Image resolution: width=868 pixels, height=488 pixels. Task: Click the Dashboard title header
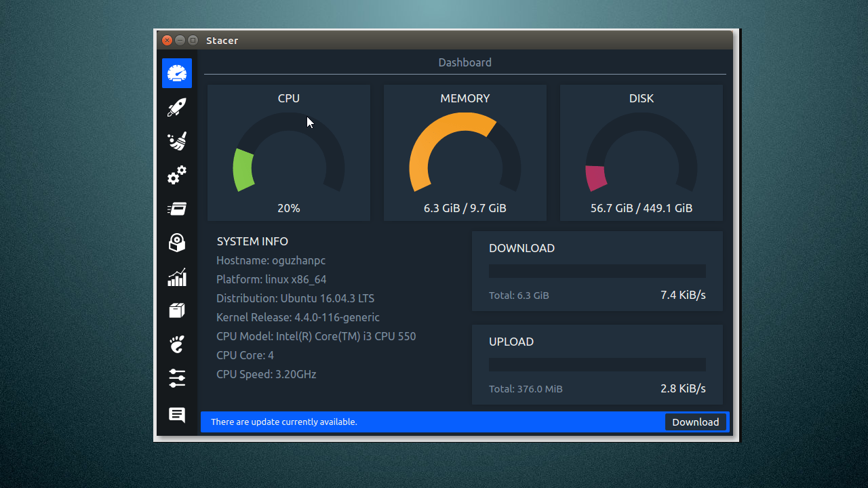(x=465, y=62)
